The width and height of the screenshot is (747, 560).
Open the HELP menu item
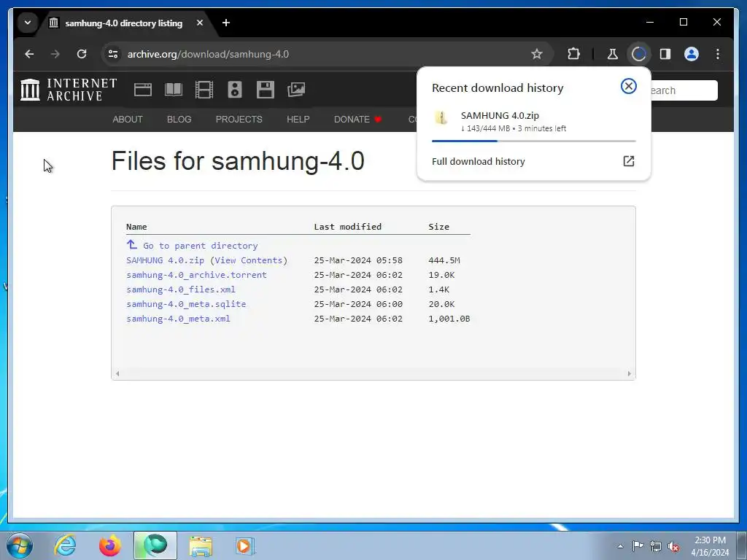[x=298, y=120]
